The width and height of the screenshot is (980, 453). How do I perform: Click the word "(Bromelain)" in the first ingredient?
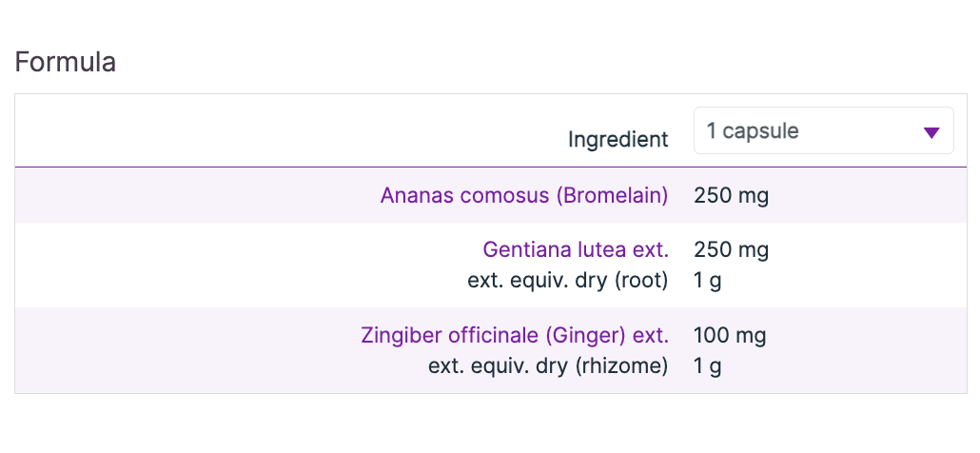pyautogui.click(x=613, y=196)
